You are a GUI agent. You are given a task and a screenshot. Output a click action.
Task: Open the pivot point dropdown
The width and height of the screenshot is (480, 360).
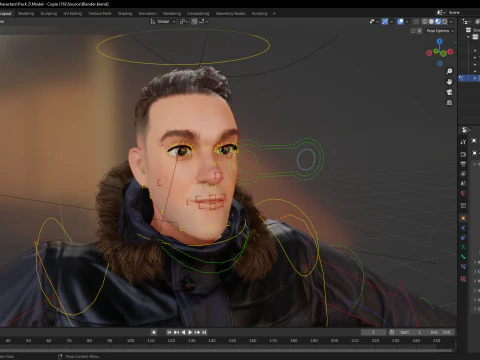[184, 22]
